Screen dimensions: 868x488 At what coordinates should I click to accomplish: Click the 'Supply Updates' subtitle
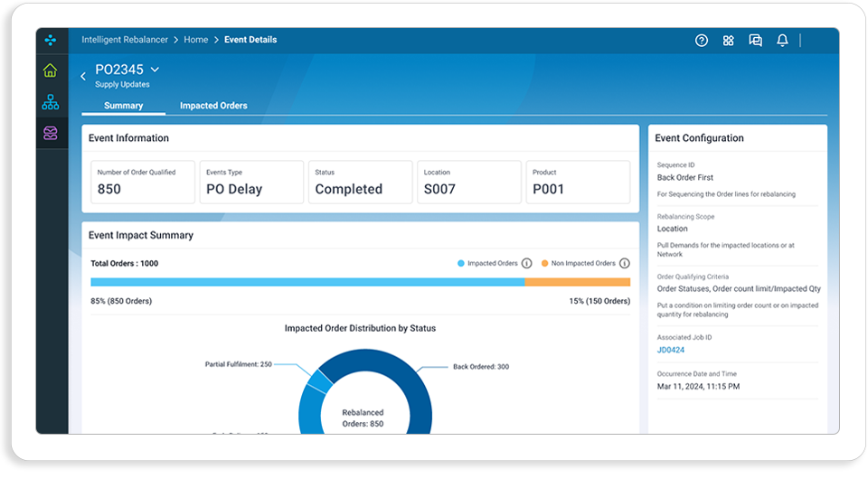pyautogui.click(x=122, y=84)
